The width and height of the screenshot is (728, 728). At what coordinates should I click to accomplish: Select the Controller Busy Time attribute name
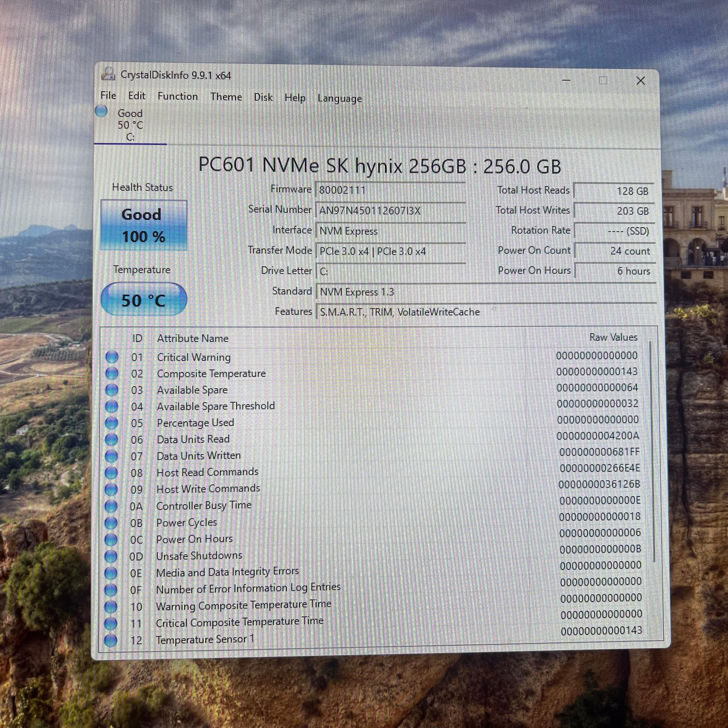203,505
